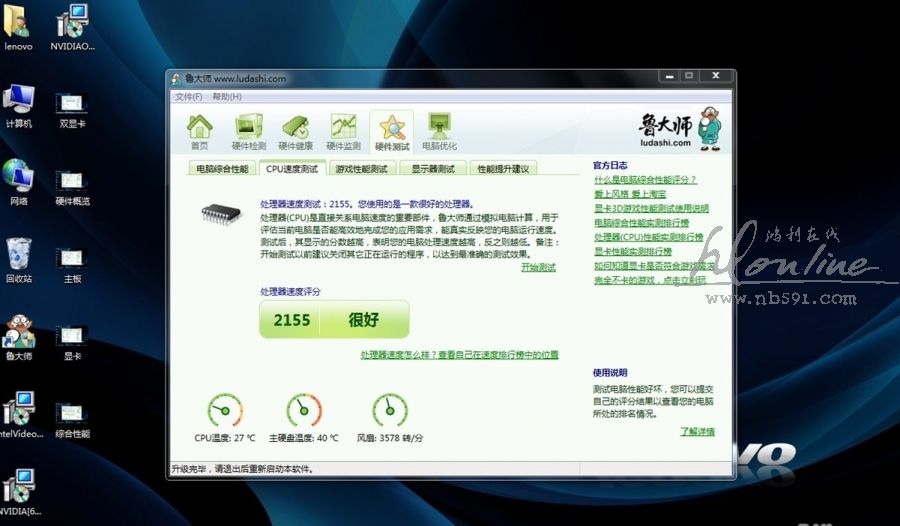Click the 了解详情 learn more link
Viewport: 900px width, 526px height.
(x=697, y=432)
